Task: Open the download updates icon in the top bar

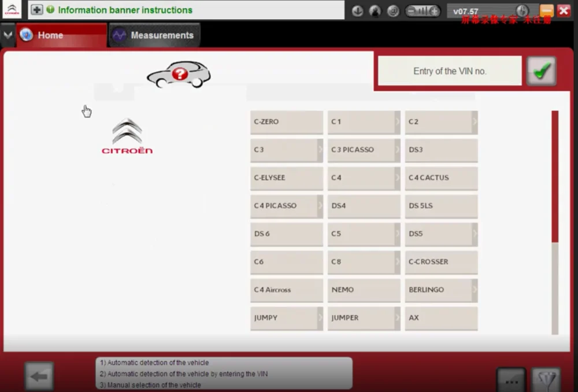Action: (357, 11)
